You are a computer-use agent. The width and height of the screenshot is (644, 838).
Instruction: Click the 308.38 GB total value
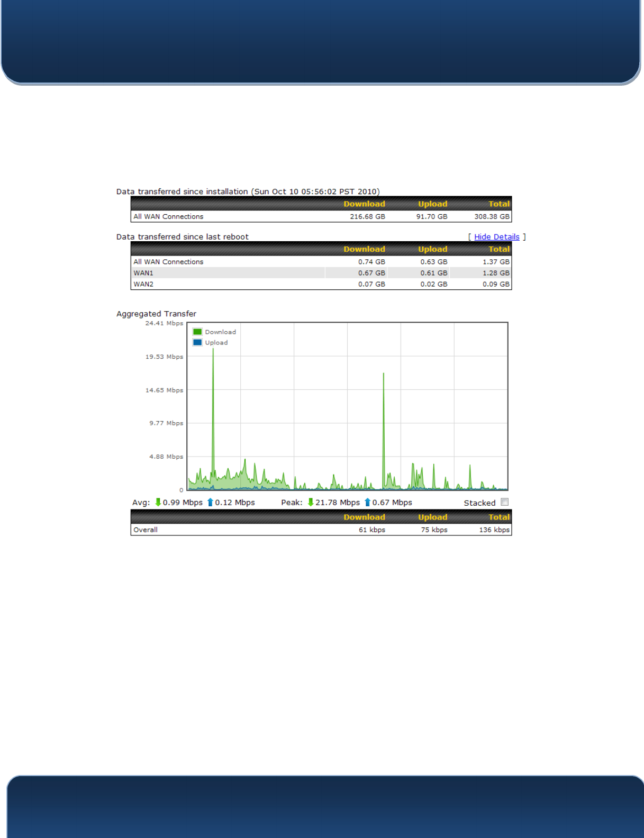point(492,216)
